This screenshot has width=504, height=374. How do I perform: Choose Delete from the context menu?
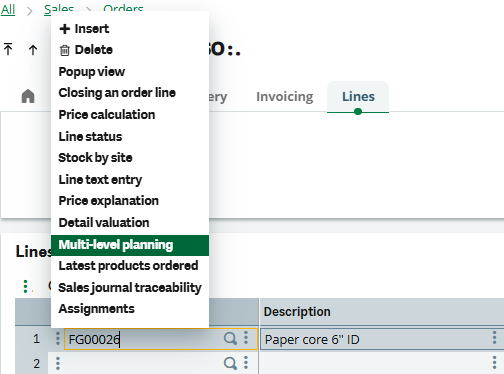[x=130, y=50]
